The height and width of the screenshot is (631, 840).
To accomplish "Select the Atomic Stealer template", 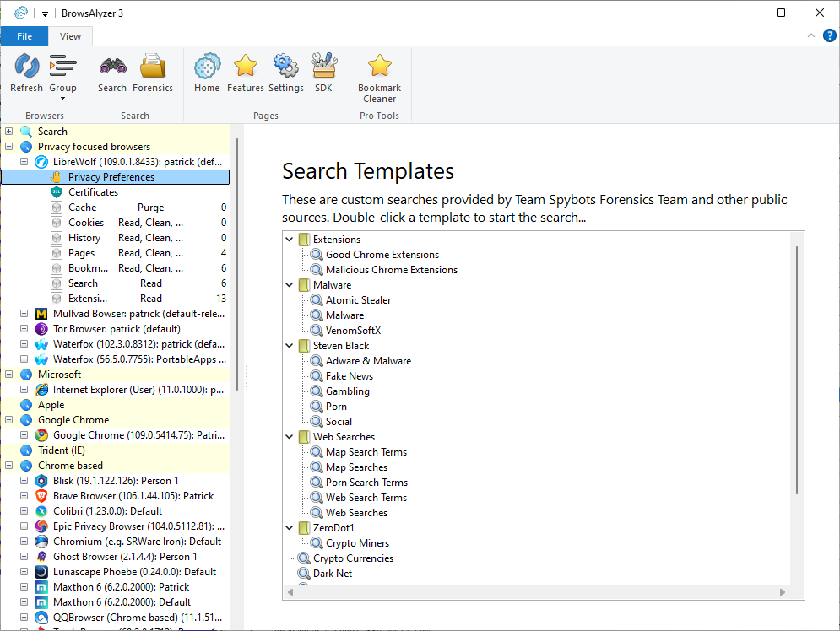I will (x=358, y=300).
